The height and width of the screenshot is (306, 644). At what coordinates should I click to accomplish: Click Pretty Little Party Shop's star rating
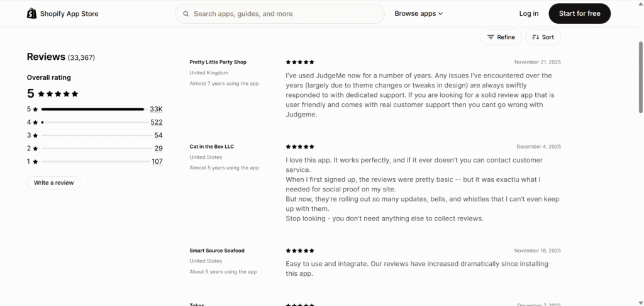pos(300,62)
